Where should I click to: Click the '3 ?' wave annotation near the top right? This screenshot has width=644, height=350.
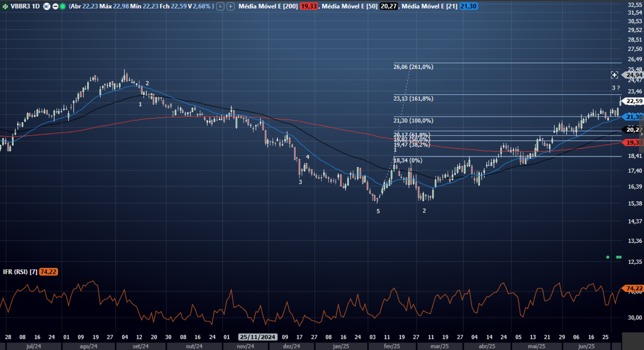(616, 88)
